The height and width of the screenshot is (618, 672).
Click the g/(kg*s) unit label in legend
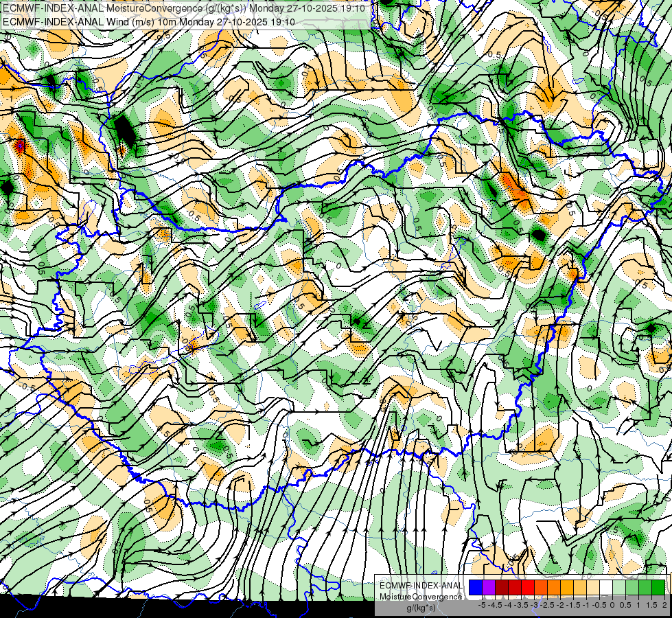point(421,608)
